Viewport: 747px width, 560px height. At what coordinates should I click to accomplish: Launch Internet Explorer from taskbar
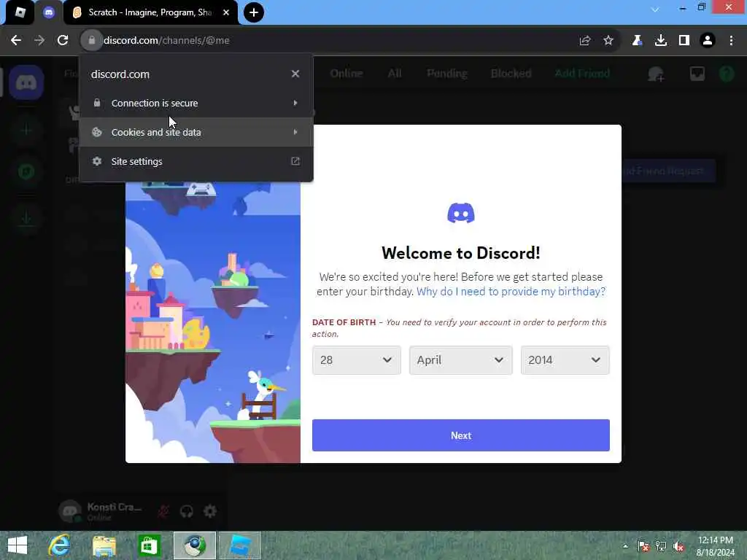coord(59,545)
